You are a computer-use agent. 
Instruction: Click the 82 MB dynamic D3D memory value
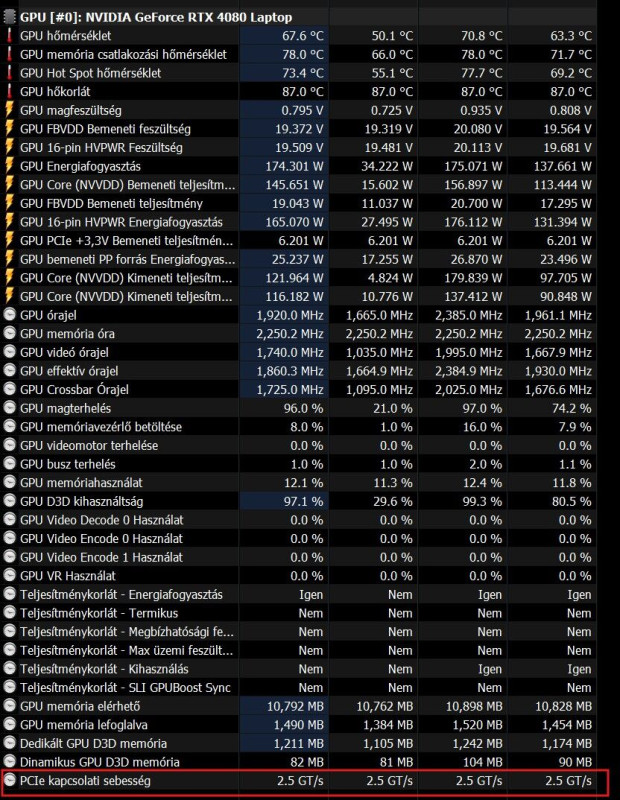(307, 762)
